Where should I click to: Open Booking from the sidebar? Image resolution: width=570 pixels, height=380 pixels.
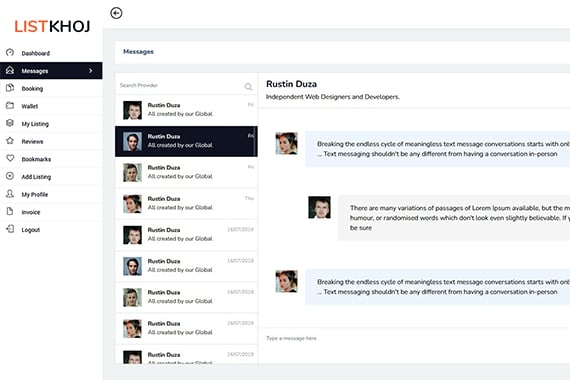pos(32,88)
